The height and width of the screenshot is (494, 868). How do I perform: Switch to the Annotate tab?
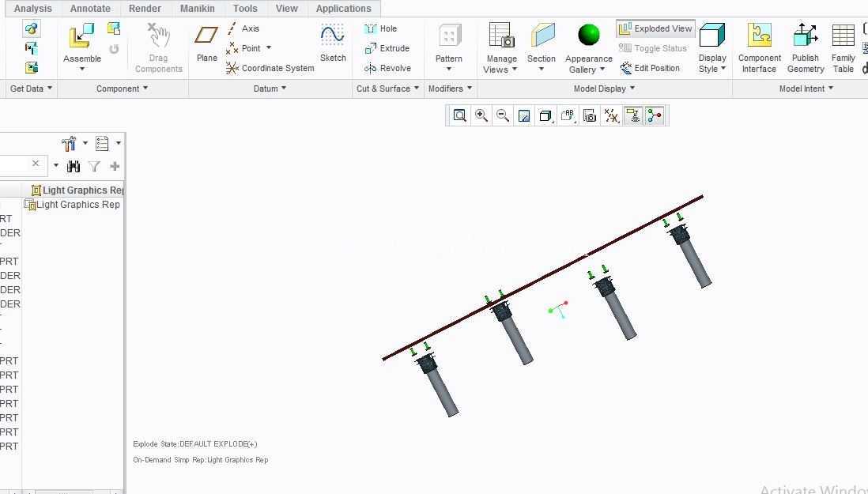click(x=90, y=8)
